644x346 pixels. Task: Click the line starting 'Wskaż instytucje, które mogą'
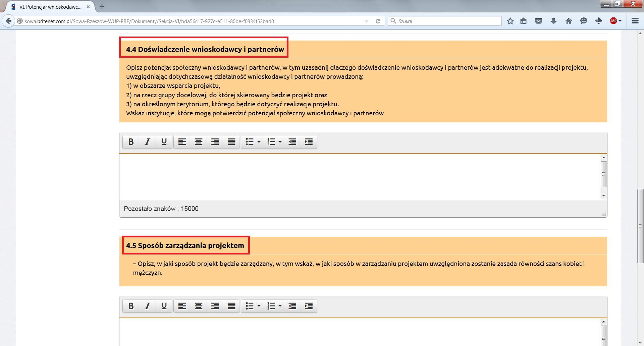click(x=255, y=113)
